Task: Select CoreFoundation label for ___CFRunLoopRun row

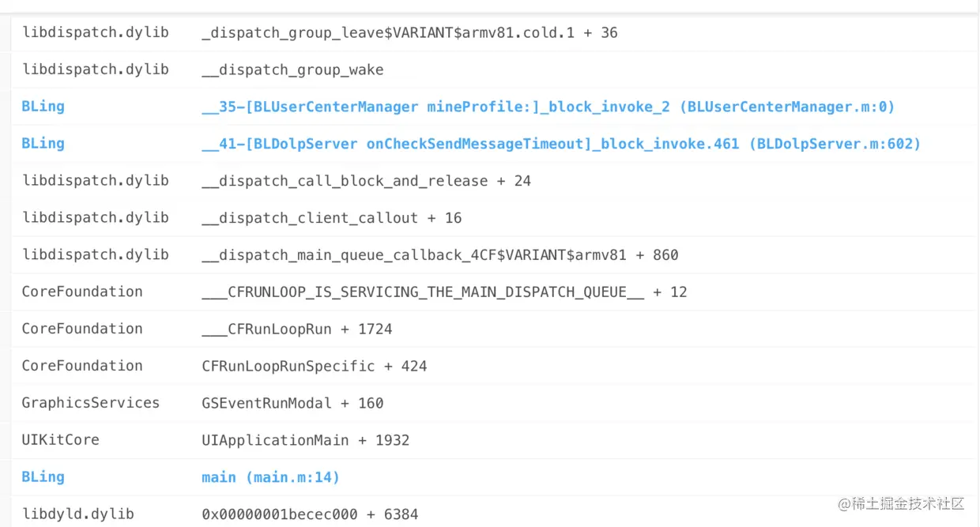Action: 82,329
